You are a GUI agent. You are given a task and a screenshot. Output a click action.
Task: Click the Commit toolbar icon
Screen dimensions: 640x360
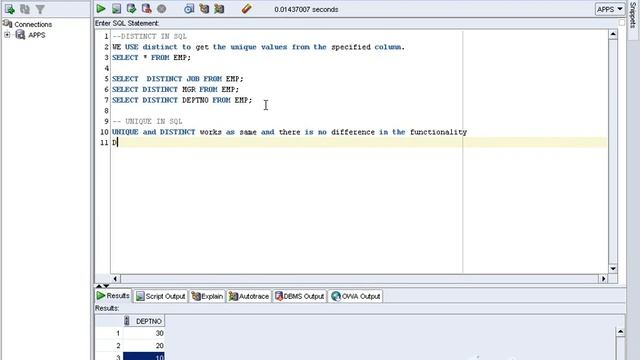(x=131, y=9)
